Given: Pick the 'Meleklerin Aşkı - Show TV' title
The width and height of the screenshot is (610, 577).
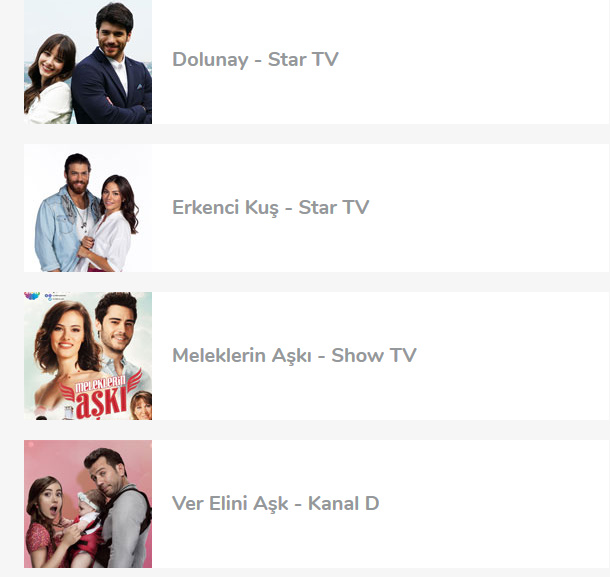Looking at the screenshot, I should click(294, 356).
